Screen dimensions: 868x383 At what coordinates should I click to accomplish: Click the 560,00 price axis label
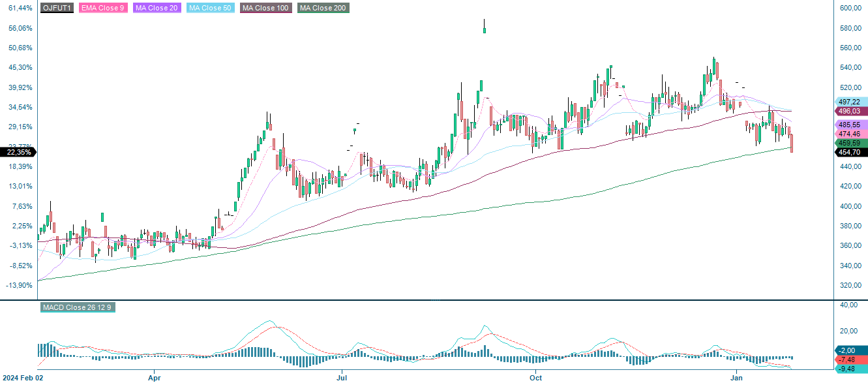click(852, 48)
